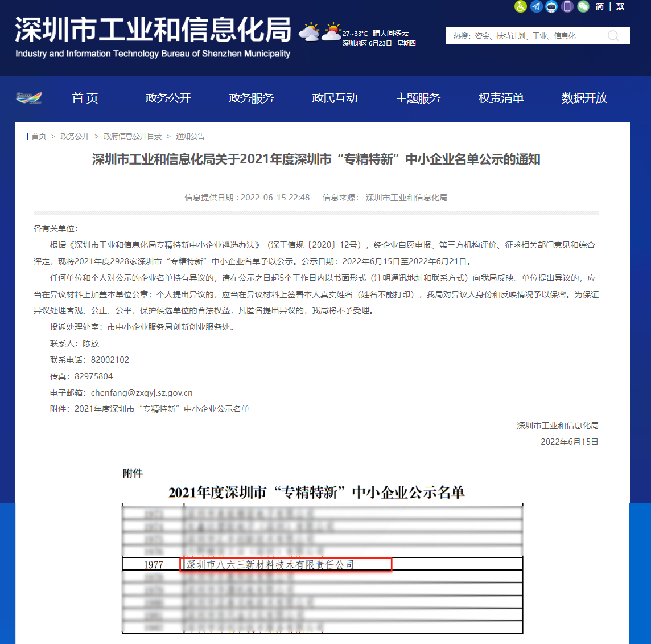The width and height of the screenshot is (651, 644).
Task: Open the purple mobile phone version icon
Action: tap(567, 6)
